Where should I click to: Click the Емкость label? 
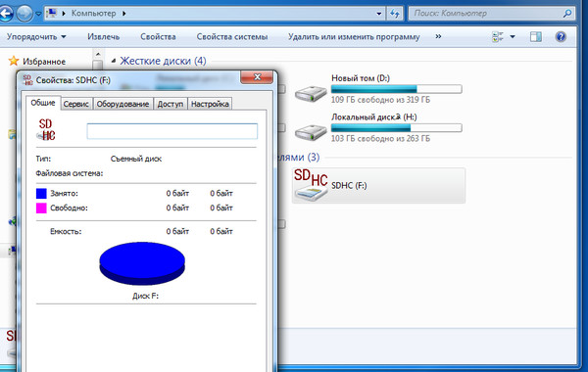point(66,231)
